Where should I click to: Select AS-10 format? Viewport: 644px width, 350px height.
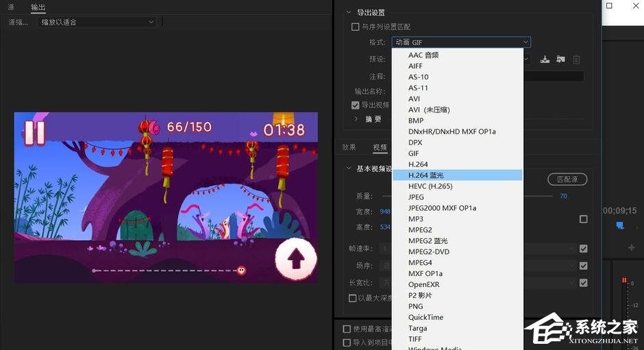coord(458,77)
